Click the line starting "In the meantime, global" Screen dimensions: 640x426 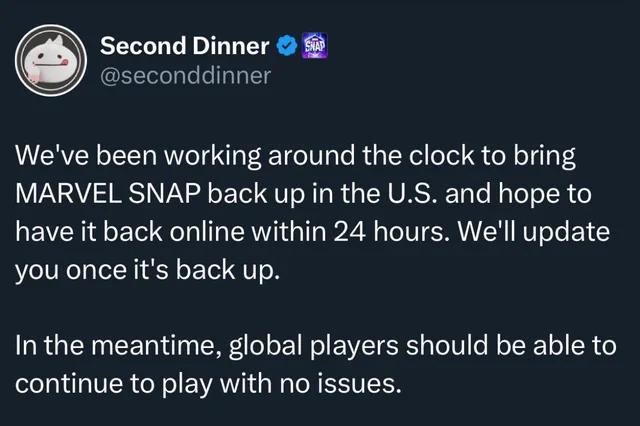click(x=316, y=345)
